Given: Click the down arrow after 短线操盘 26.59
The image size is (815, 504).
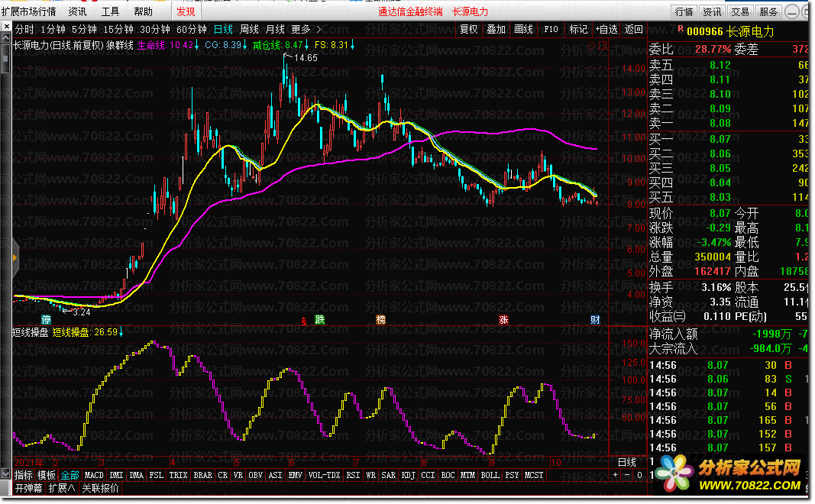Looking at the screenshot, I should [121, 331].
